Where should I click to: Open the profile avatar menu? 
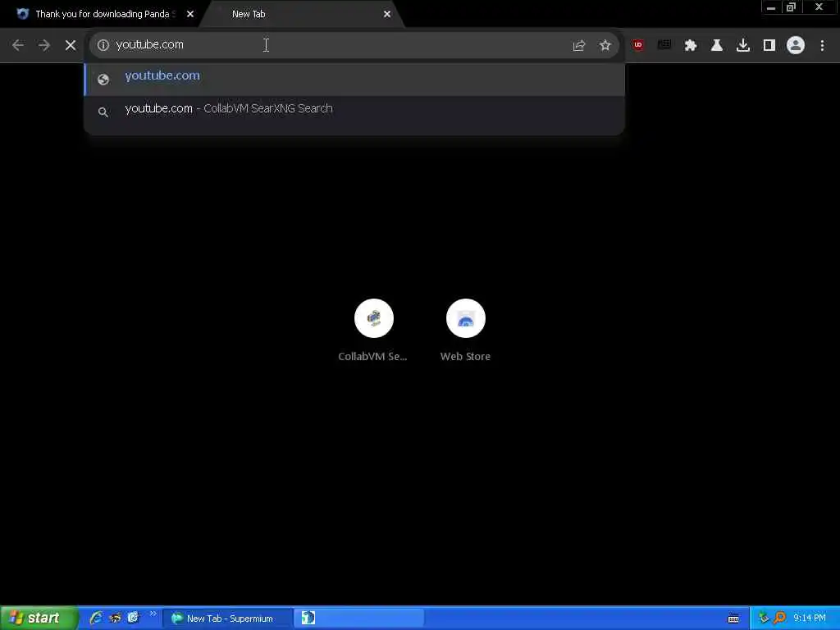[x=796, y=46]
